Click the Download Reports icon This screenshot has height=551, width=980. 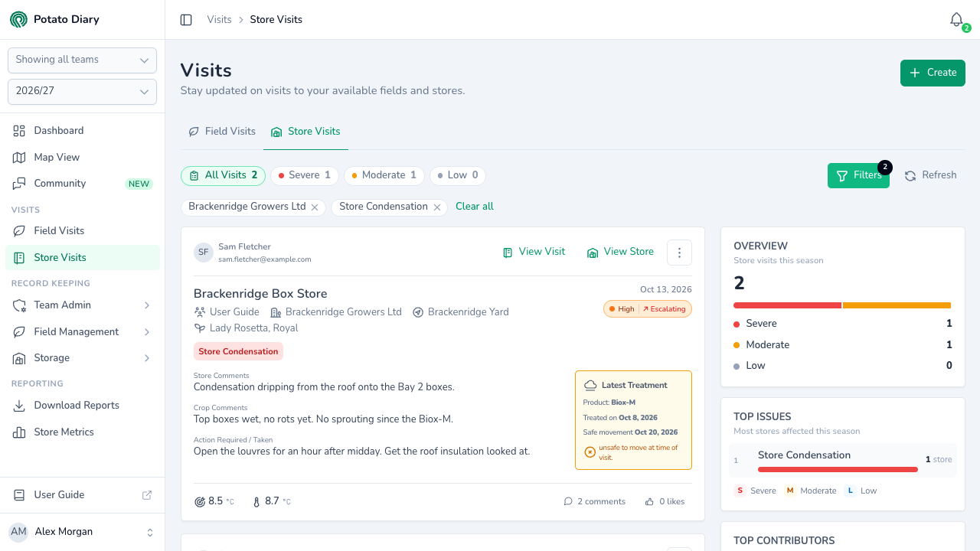click(x=19, y=406)
